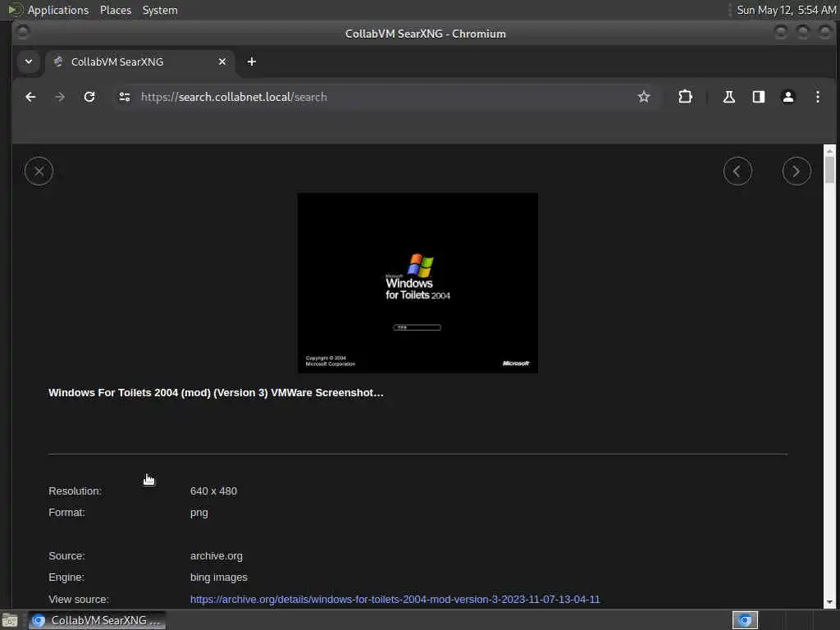Image resolution: width=840 pixels, height=630 pixels.
Task: Click the page vertical scrollbar thumb
Action: (829, 169)
